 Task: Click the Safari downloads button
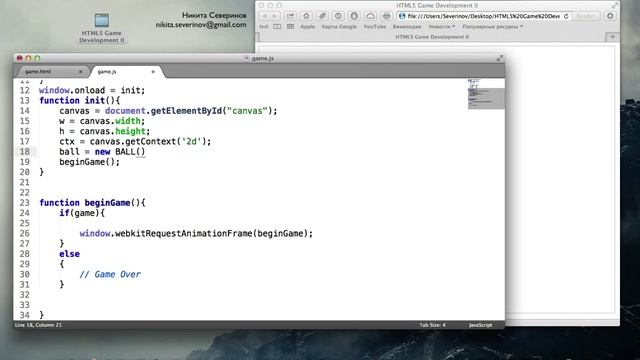(x=610, y=16)
